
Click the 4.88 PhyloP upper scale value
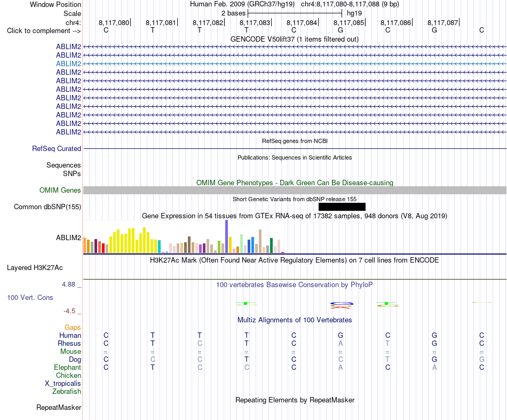68,284
